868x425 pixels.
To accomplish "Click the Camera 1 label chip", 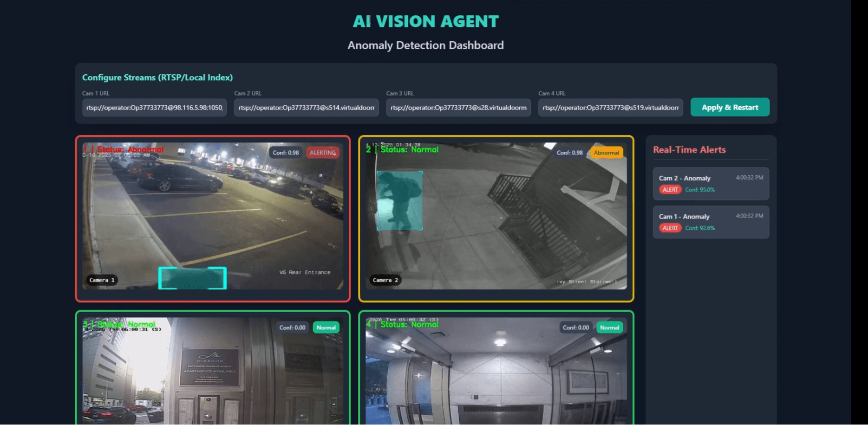I will (102, 280).
